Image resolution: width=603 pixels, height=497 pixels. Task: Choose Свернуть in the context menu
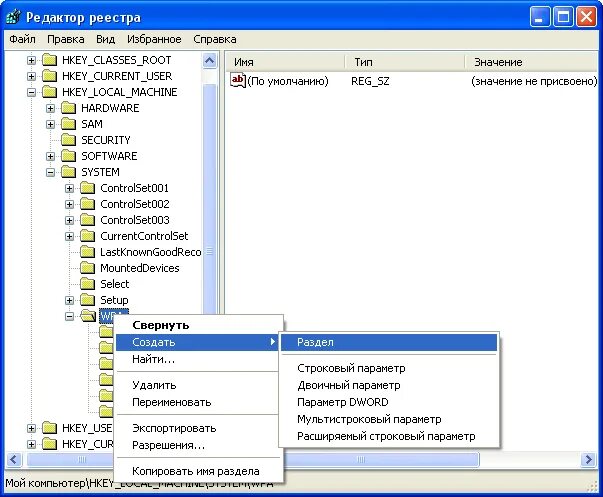197,325
